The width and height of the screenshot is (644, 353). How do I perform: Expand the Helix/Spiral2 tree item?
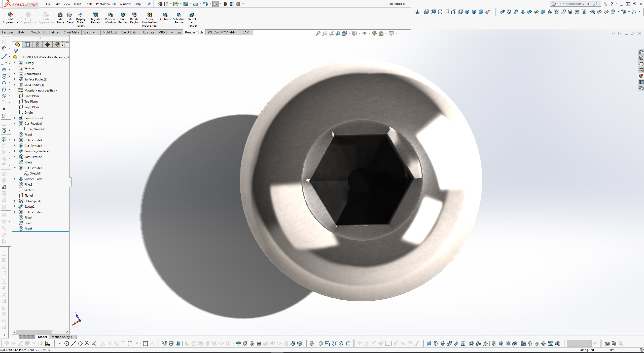click(15, 201)
